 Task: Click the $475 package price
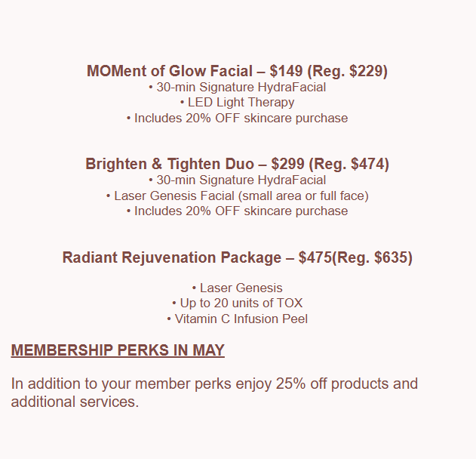315,257
